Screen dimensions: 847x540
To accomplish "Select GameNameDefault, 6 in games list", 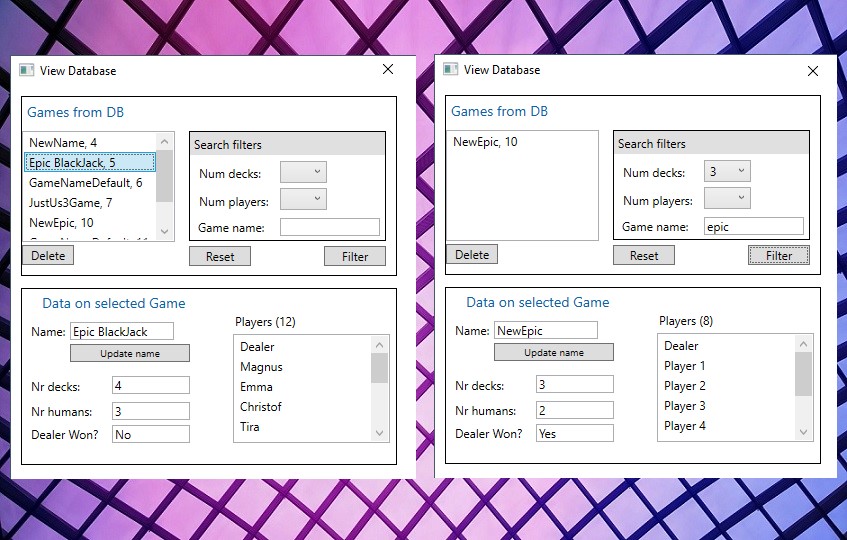I will click(x=90, y=183).
